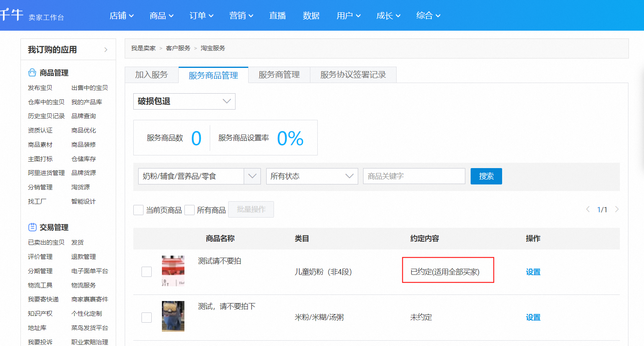Expand 我订购的应用 chevron
This screenshot has height=346, width=644.
click(x=106, y=50)
